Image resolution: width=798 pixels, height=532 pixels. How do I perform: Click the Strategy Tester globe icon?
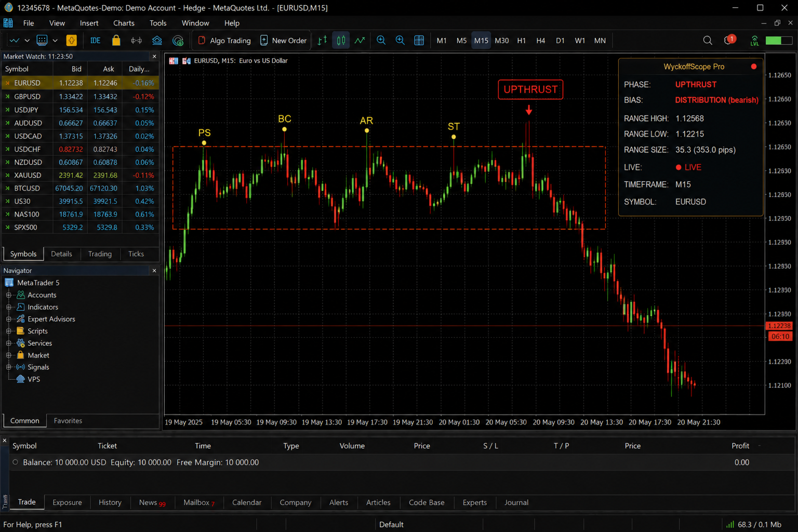[x=178, y=41]
